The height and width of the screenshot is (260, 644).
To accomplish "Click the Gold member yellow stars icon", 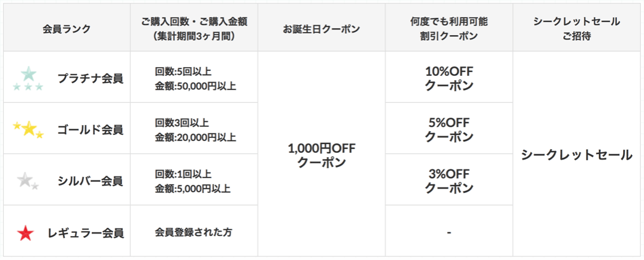I will pyautogui.click(x=28, y=129).
